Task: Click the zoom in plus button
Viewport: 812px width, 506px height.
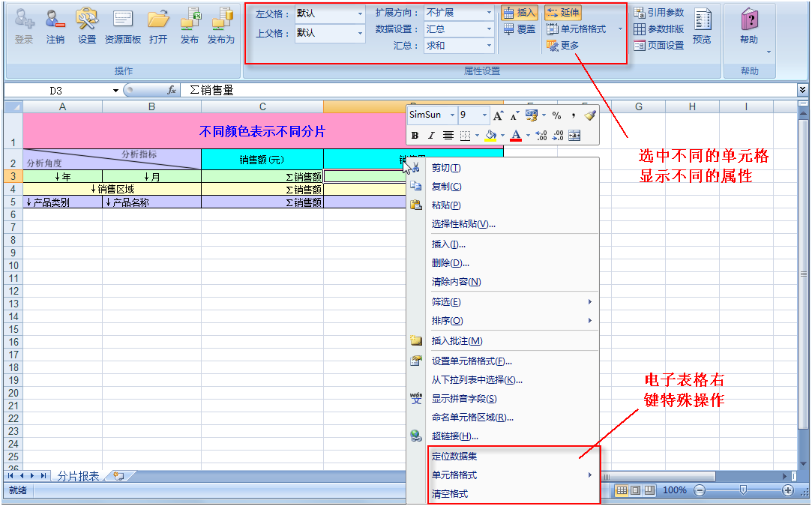Action: pos(788,490)
